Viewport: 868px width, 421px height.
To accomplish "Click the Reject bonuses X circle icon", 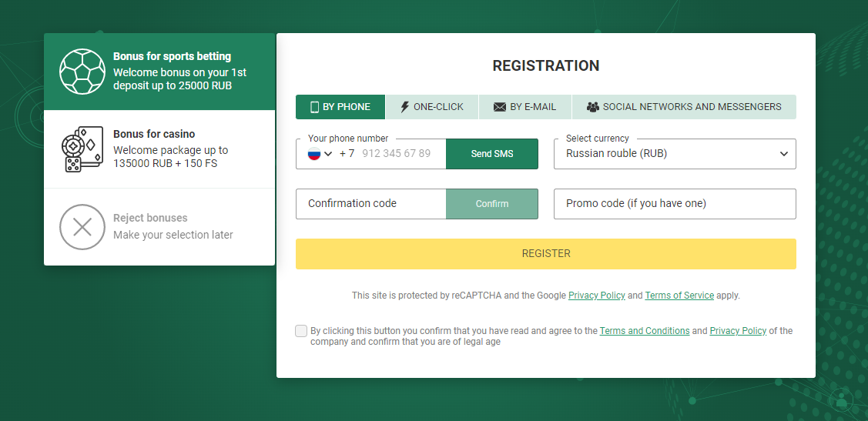I will [82, 227].
